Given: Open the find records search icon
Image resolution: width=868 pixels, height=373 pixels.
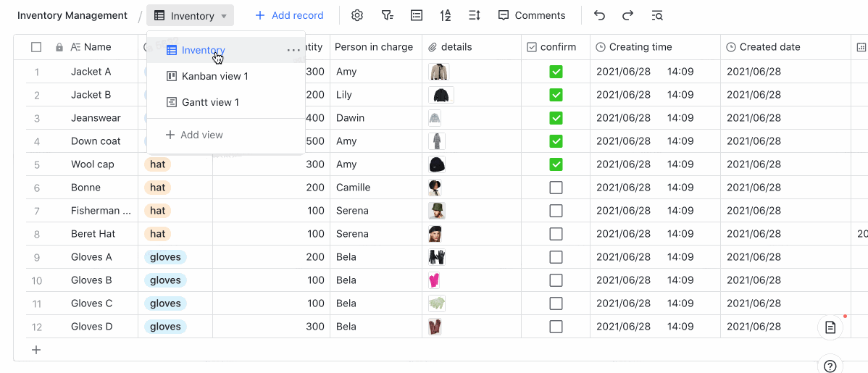Looking at the screenshot, I should [x=657, y=15].
